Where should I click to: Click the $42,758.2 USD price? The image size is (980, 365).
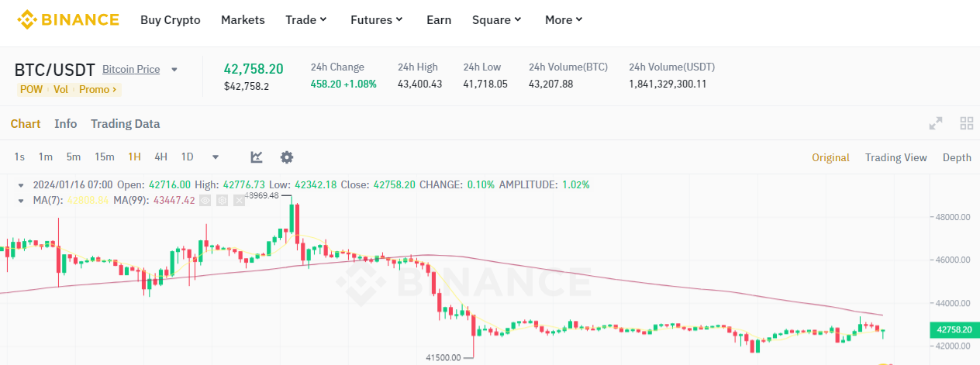pos(247,86)
